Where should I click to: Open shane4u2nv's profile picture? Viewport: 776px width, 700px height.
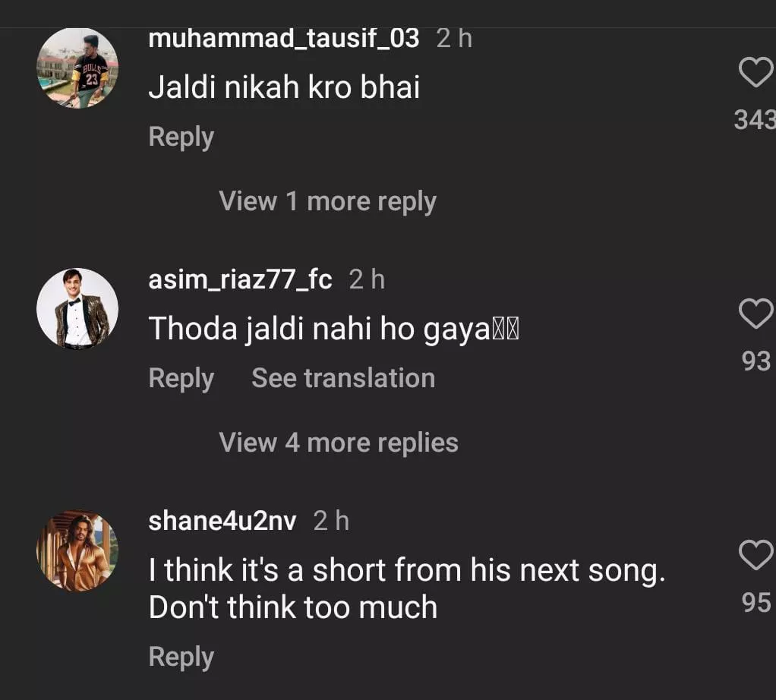[x=77, y=550]
